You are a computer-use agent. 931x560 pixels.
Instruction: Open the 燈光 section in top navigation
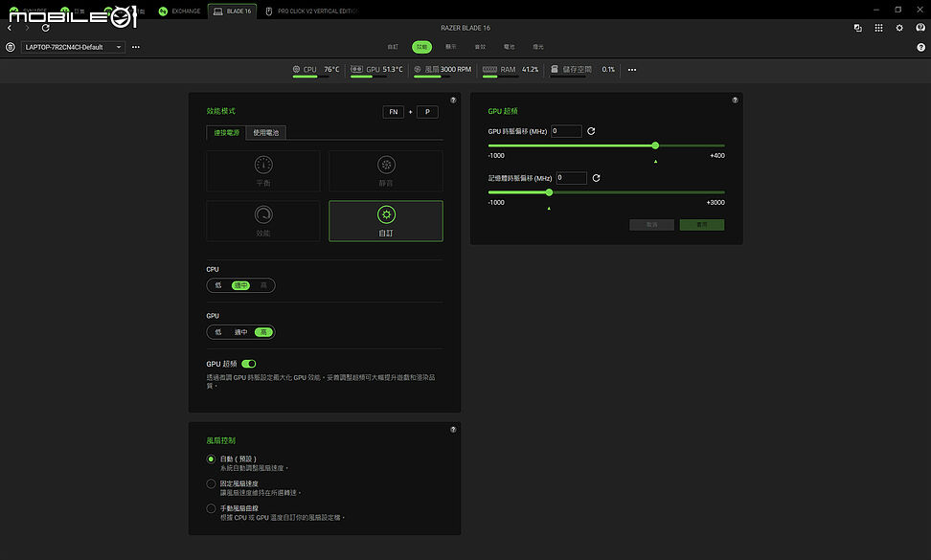(x=538, y=47)
